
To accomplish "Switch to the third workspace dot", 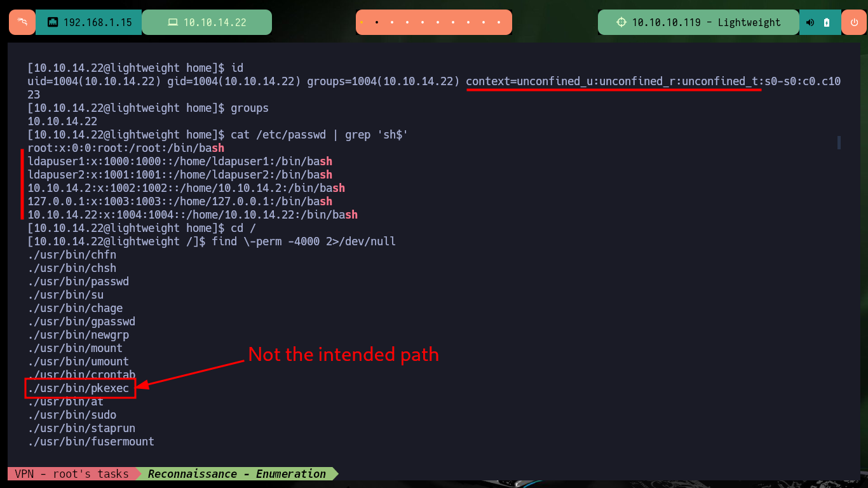I will pos(392,22).
